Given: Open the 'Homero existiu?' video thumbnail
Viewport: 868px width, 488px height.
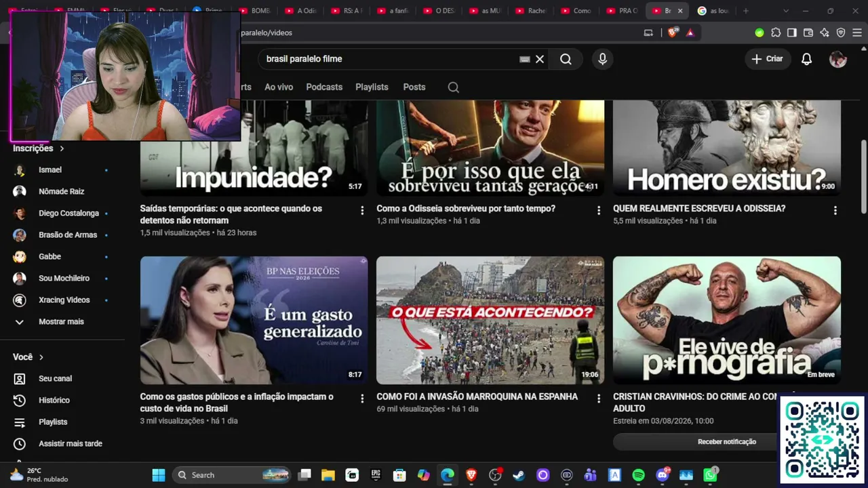Looking at the screenshot, I should click(727, 148).
